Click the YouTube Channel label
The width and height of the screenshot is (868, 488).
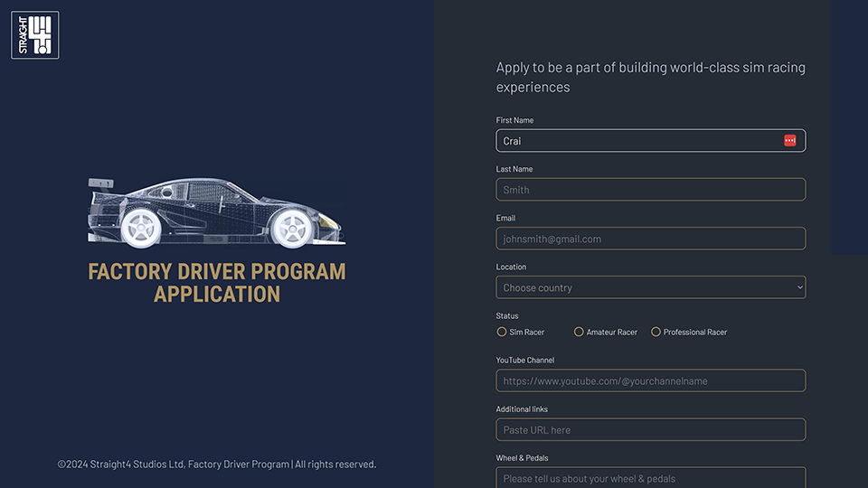tap(524, 361)
